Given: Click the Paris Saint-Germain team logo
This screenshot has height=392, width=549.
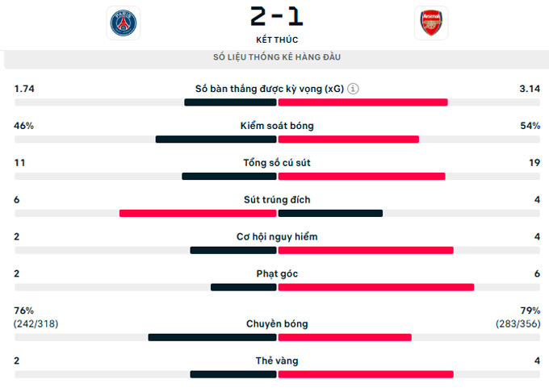Looking at the screenshot, I should pyautogui.click(x=124, y=23).
